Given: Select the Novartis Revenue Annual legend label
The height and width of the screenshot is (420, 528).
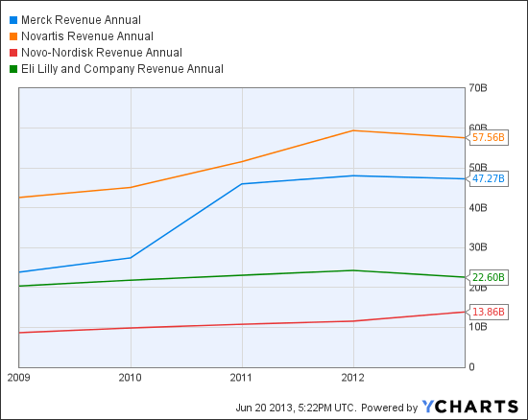Looking at the screenshot, I should [x=87, y=36].
